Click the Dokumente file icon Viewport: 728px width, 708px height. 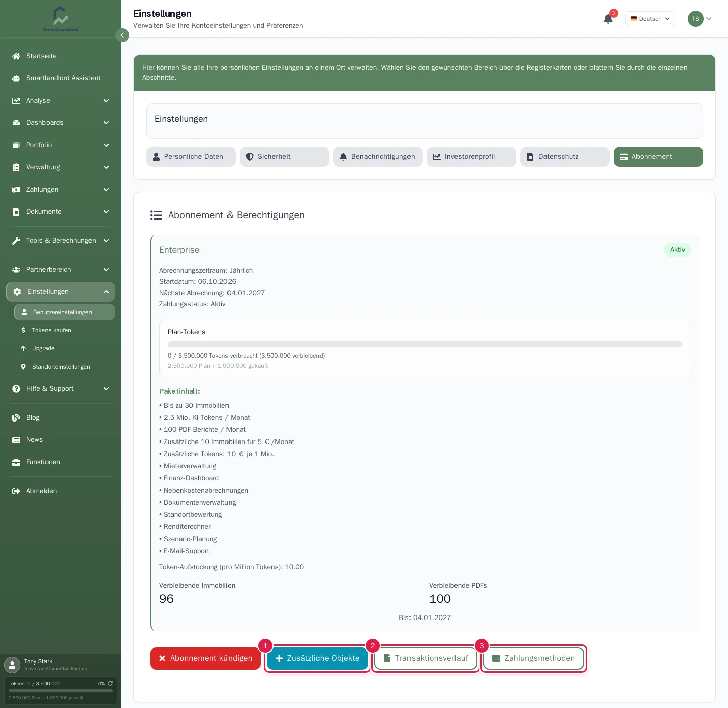[x=16, y=212]
